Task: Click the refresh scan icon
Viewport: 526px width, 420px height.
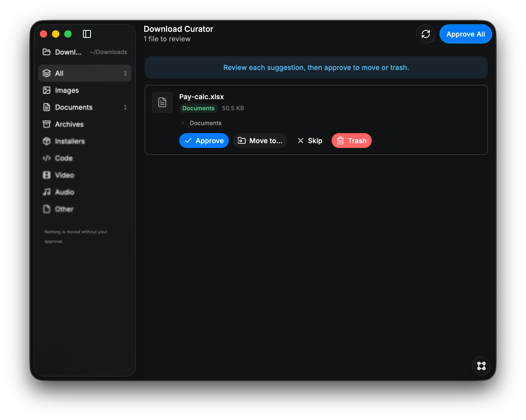Action: pyautogui.click(x=426, y=34)
